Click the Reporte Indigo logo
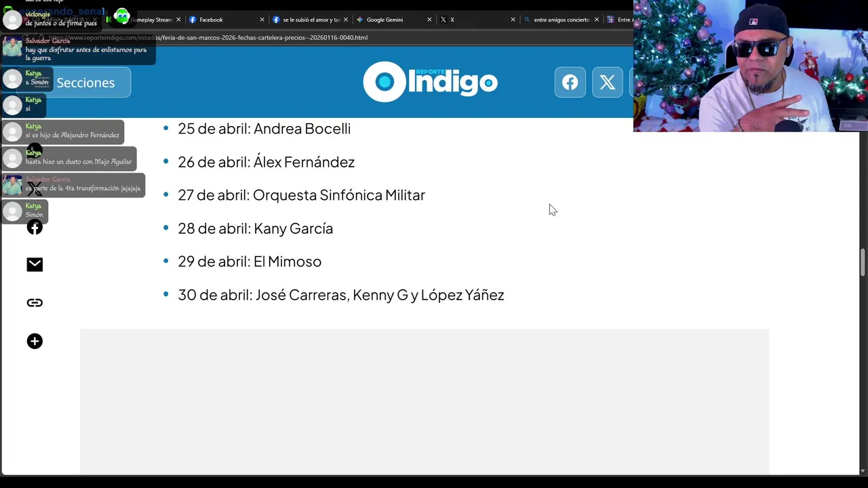 (430, 82)
